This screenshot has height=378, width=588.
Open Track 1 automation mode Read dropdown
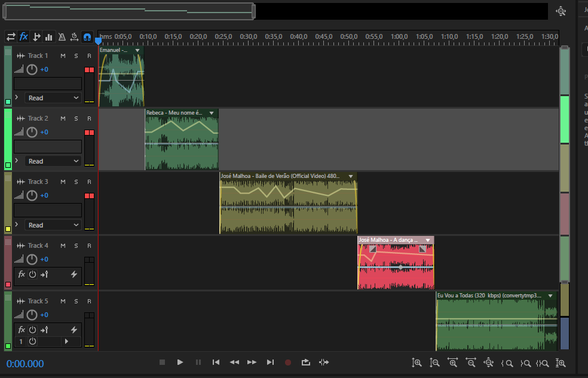tap(54, 98)
